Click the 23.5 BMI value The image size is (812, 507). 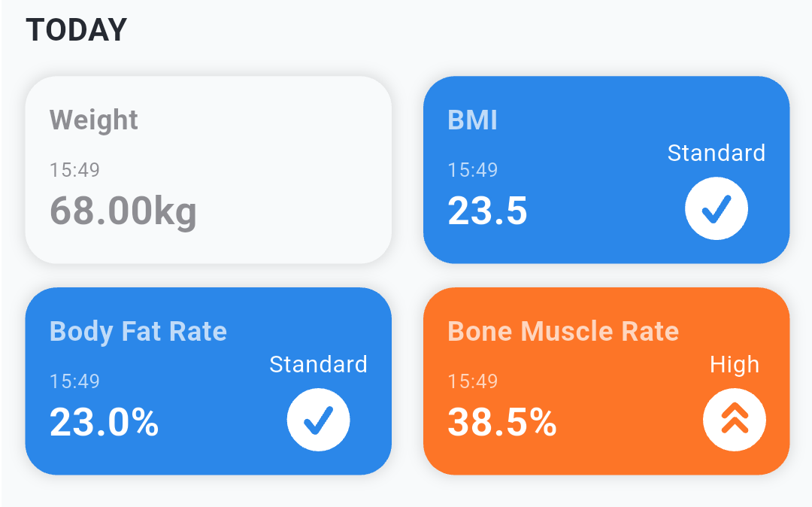[x=487, y=211]
